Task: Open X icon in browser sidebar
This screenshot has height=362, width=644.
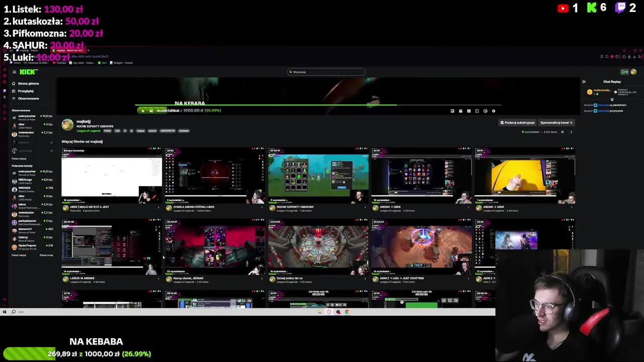Action: [5, 97]
